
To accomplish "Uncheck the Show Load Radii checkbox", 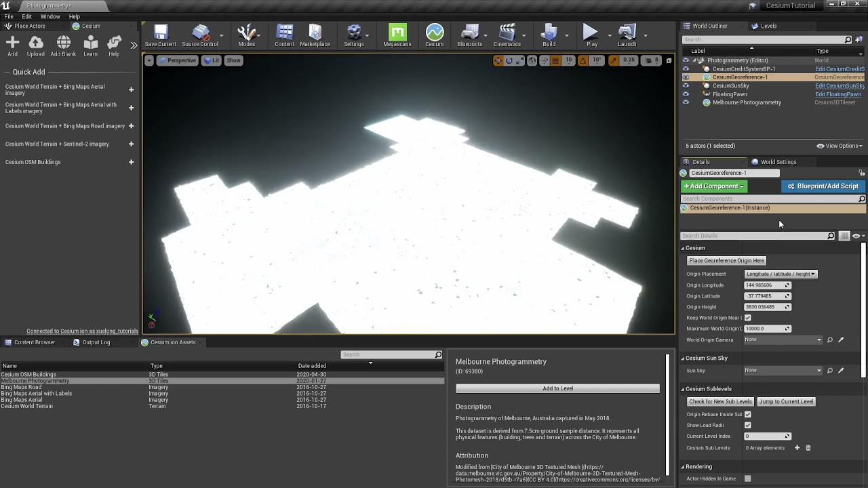I will (747, 425).
